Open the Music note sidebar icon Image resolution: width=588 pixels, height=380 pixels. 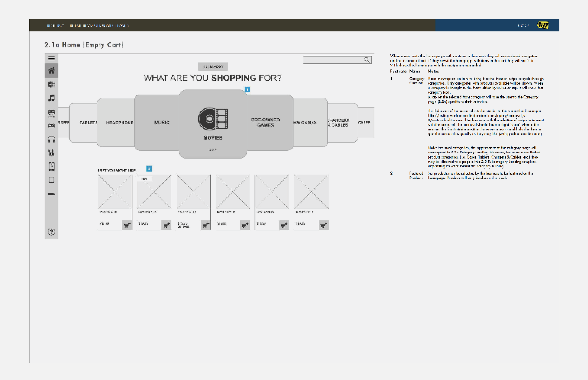pyautogui.click(x=51, y=98)
